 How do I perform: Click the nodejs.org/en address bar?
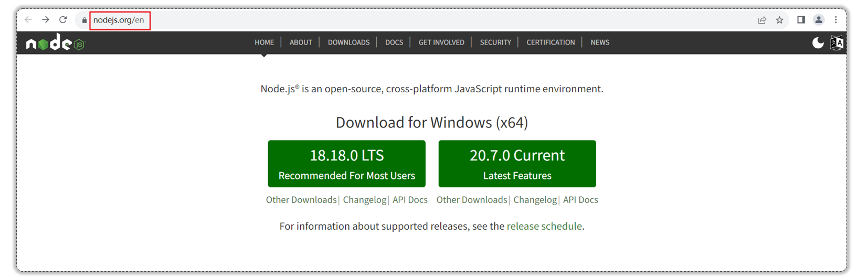click(x=119, y=20)
